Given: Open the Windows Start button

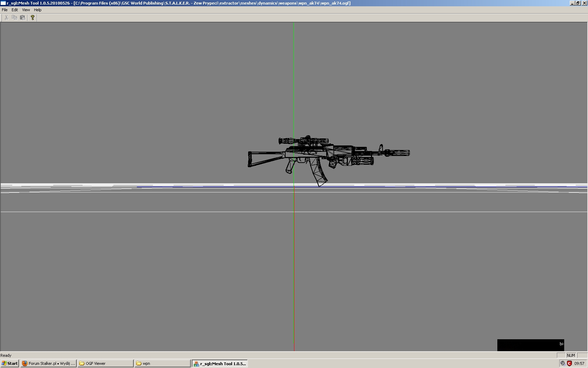Looking at the screenshot, I should pos(10,363).
